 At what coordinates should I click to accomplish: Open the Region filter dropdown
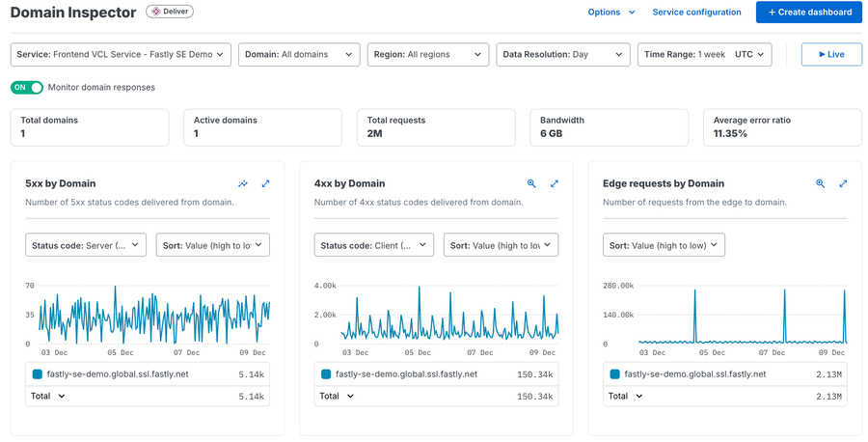[428, 54]
